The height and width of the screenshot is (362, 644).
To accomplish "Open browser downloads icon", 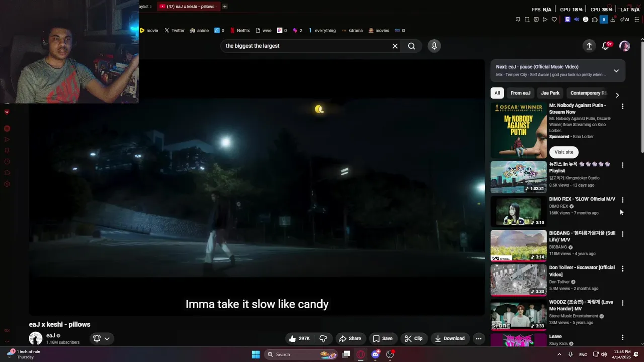I will [613, 19].
